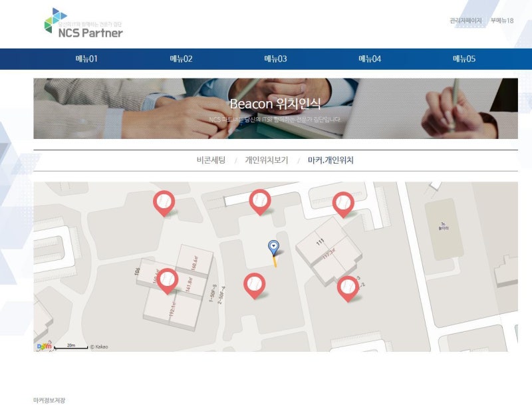Select red marker on building 106
This screenshot has height=413, width=532.
pos(168,281)
